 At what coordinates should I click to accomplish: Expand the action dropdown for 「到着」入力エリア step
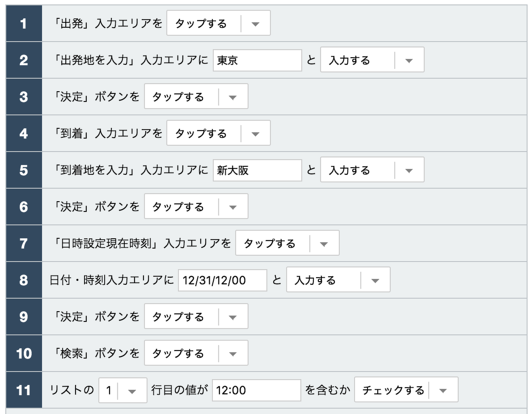click(x=255, y=133)
